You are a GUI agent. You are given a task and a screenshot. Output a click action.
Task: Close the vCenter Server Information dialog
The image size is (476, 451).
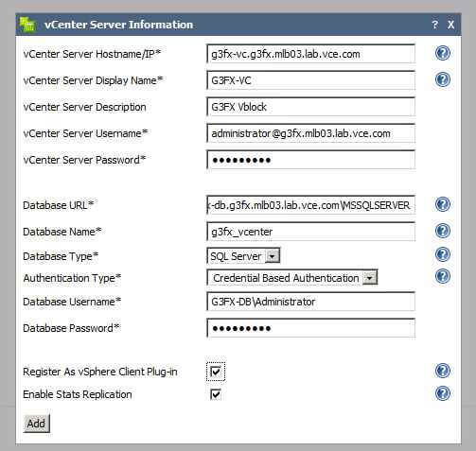pyautogui.click(x=451, y=25)
